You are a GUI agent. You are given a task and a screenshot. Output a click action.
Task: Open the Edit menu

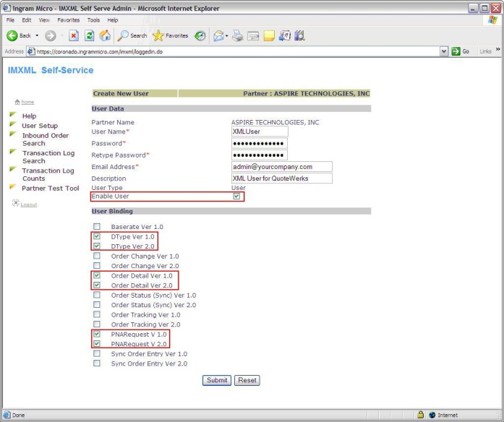26,20
